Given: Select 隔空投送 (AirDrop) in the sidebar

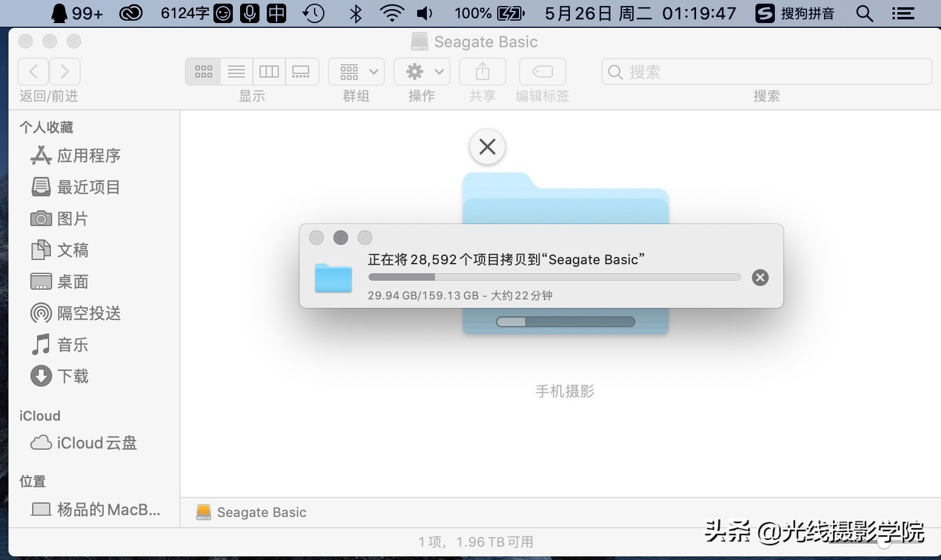Looking at the screenshot, I should point(89,313).
